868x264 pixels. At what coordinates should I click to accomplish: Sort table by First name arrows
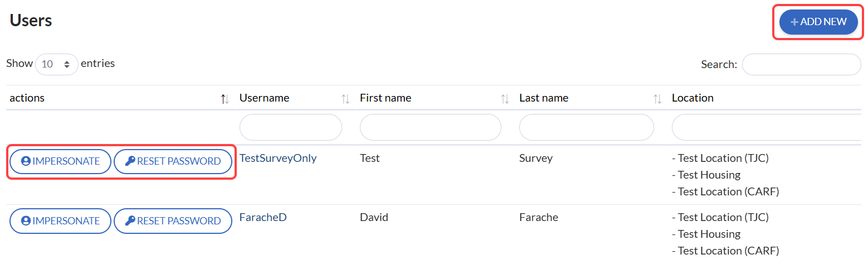(505, 99)
